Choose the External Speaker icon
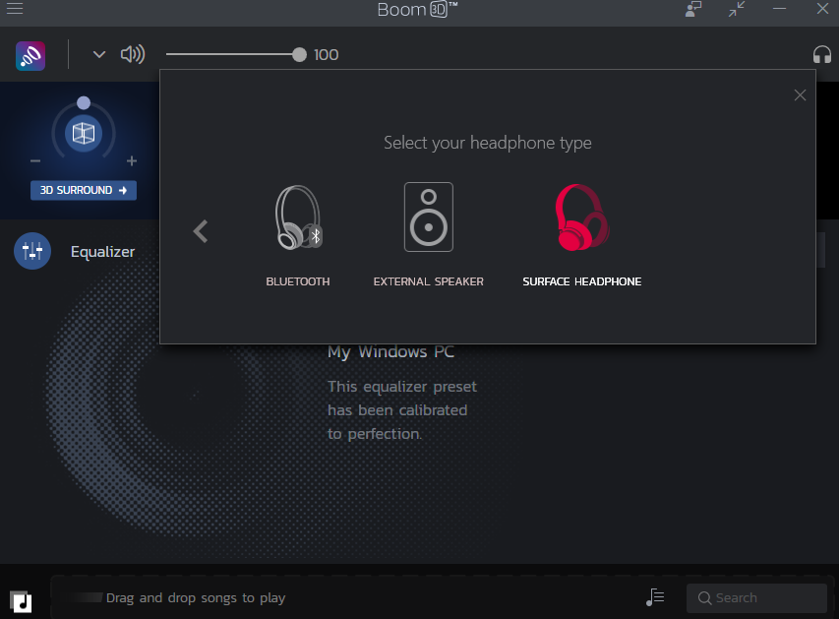Screen dimensions: 840x619 [429, 217]
